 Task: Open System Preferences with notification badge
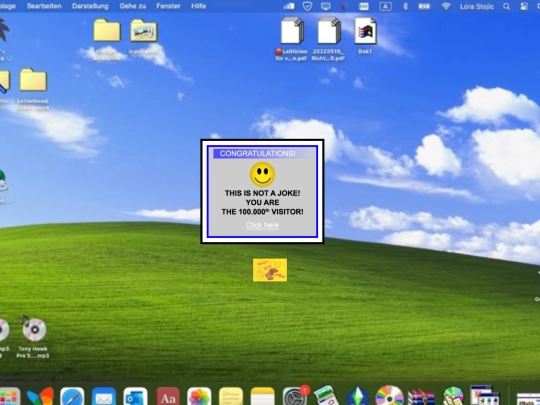click(x=295, y=396)
